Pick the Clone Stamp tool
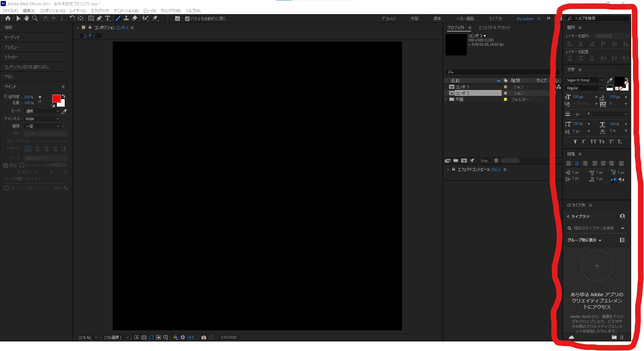Viewport: 644px width, 351px height. coord(126,18)
